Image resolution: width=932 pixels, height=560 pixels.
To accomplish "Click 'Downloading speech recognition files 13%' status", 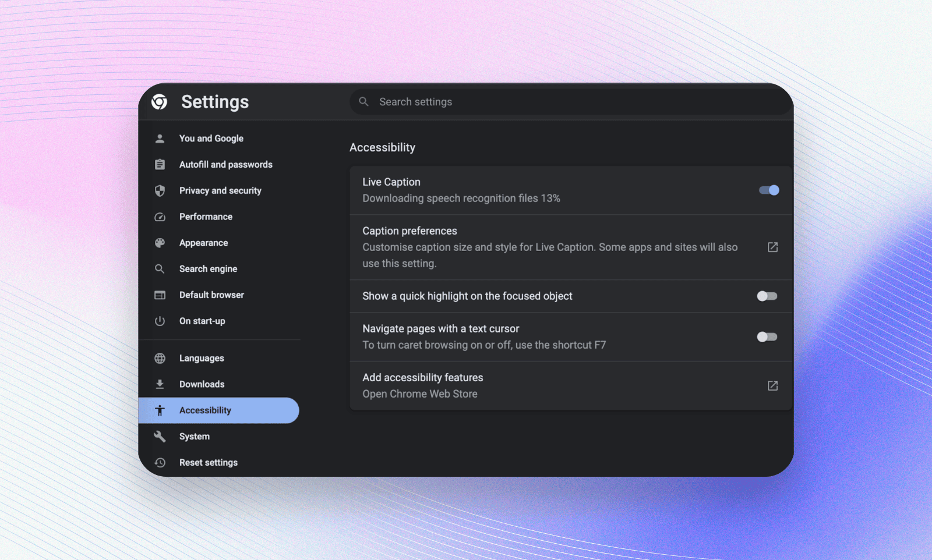I will (x=461, y=199).
